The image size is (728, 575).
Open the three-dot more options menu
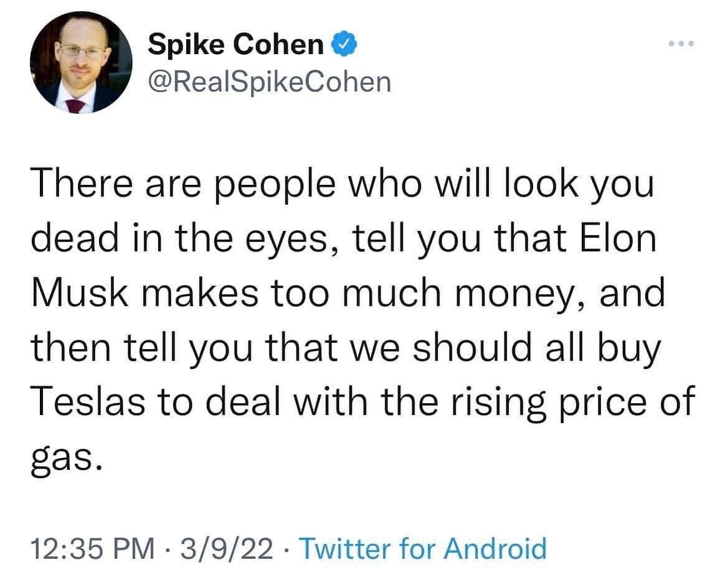click(x=679, y=44)
